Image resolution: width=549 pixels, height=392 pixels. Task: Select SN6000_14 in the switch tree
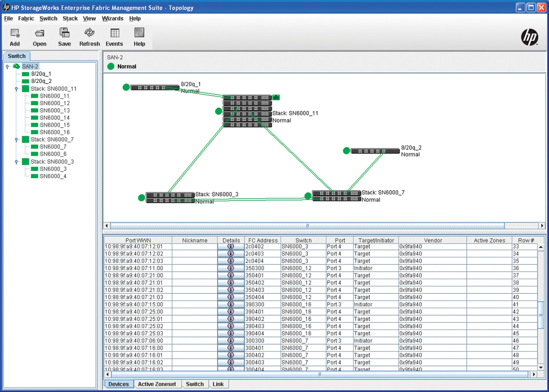tap(55, 118)
